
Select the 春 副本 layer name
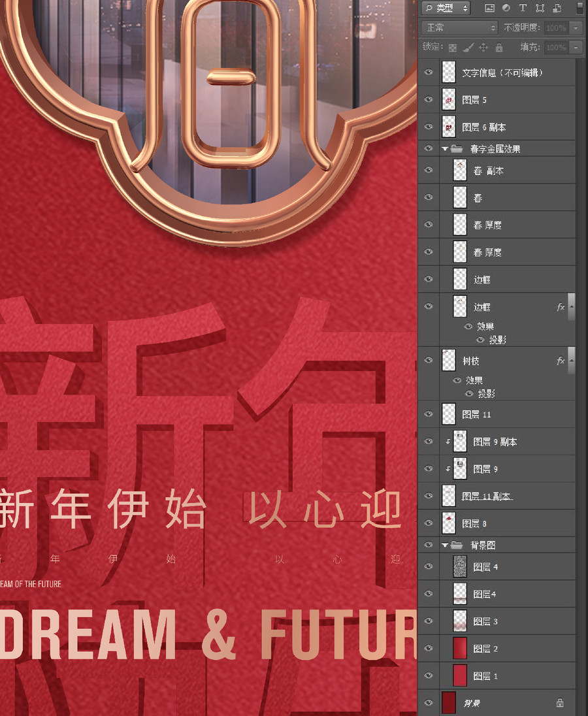[x=488, y=171]
